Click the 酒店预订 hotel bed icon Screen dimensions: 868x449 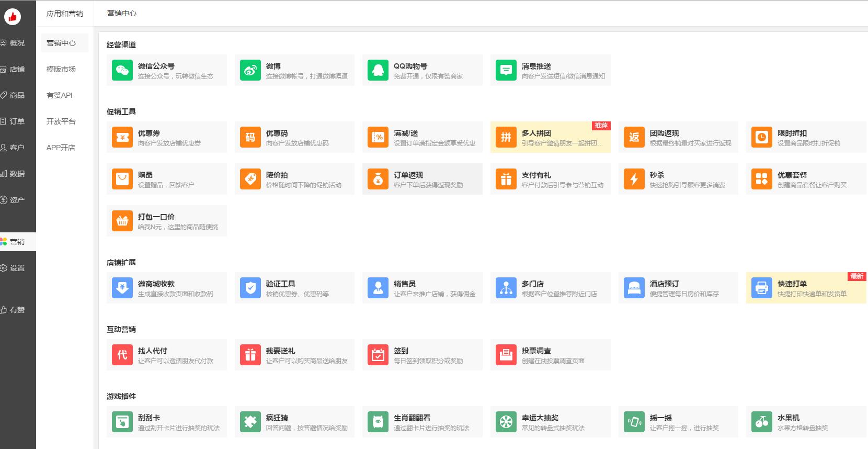(x=634, y=288)
